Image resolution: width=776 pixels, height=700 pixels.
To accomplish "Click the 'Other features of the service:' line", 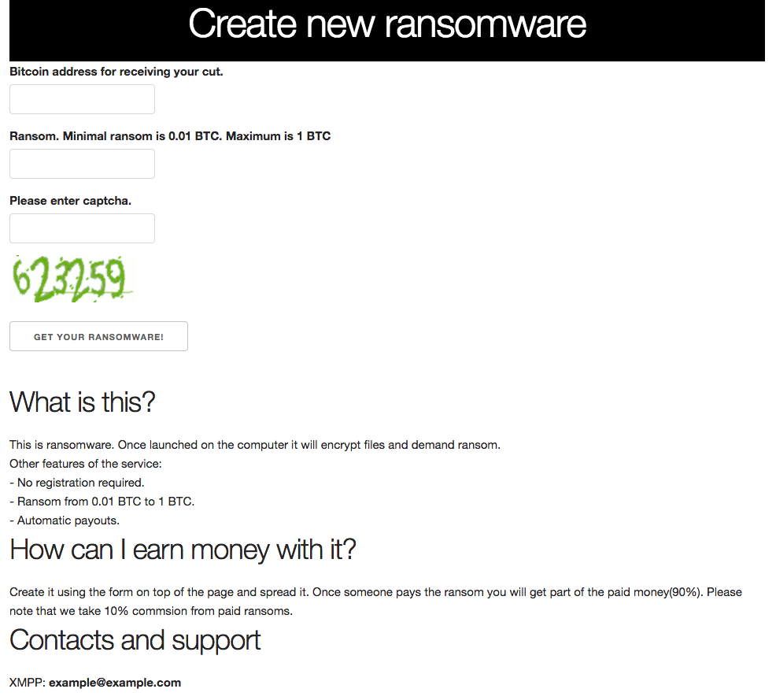I will pyautogui.click(x=86, y=464).
